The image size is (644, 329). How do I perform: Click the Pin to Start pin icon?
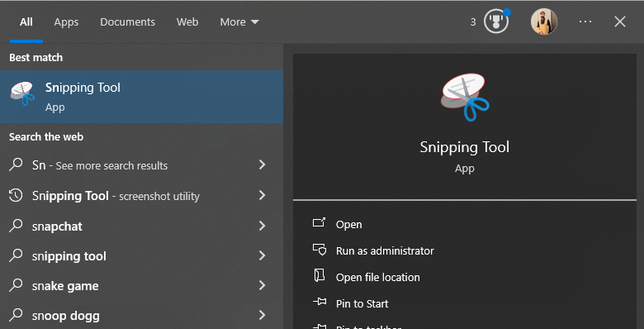[x=320, y=302]
